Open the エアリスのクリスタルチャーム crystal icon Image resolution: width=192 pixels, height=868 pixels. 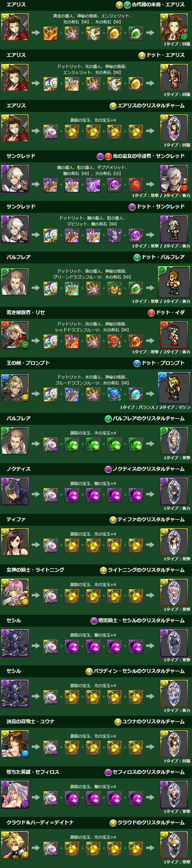[174, 128]
